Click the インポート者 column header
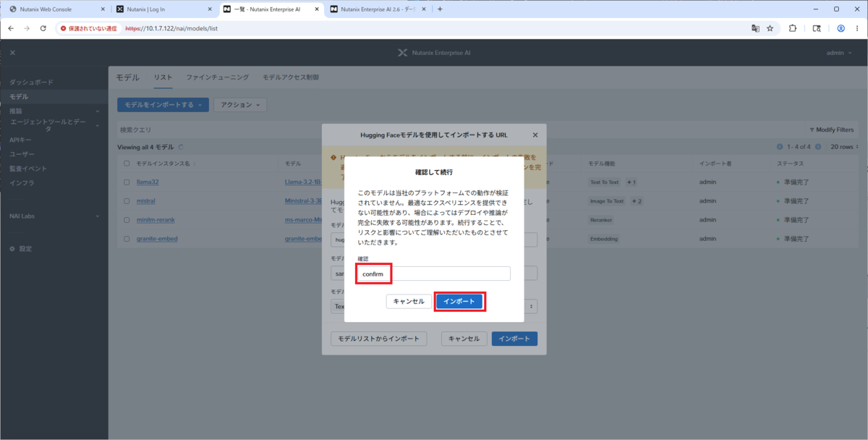 (x=715, y=164)
